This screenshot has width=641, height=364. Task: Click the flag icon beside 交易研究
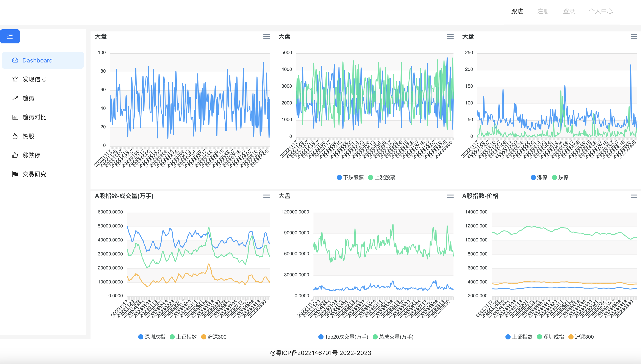click(x=15, y=174)
